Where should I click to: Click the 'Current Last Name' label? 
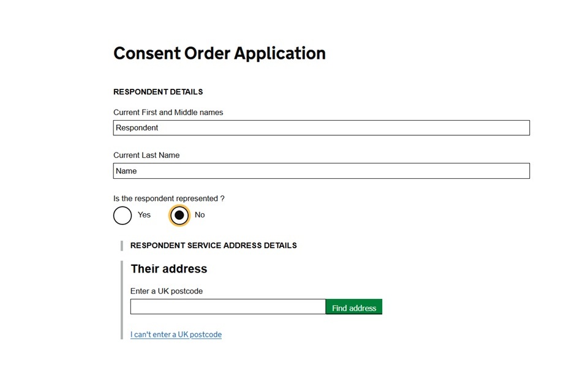146,155
